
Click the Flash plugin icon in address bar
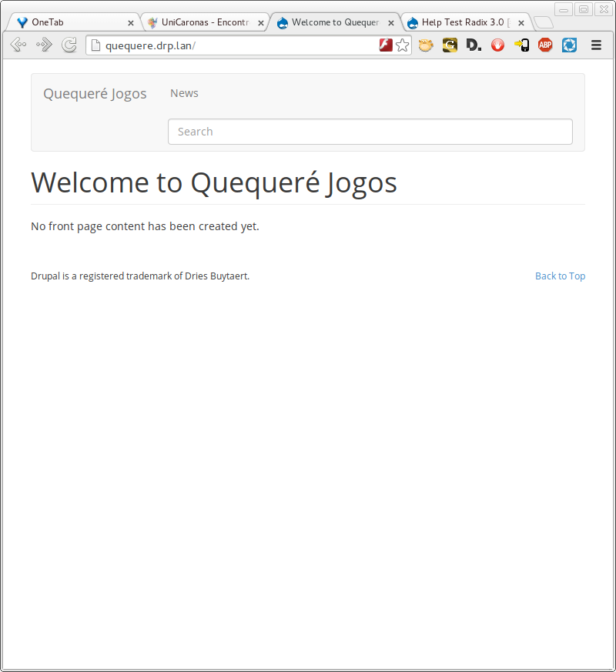[x=385, y=45]
